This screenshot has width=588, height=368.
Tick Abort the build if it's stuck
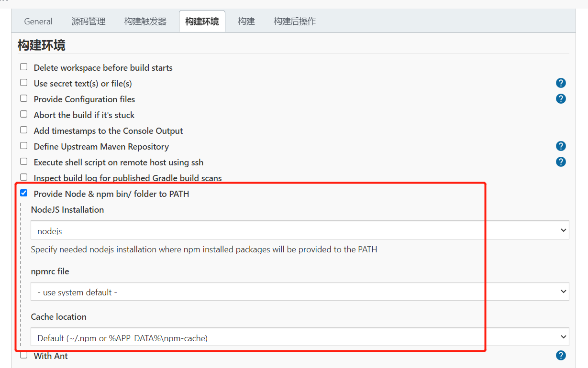pos(24,115)
